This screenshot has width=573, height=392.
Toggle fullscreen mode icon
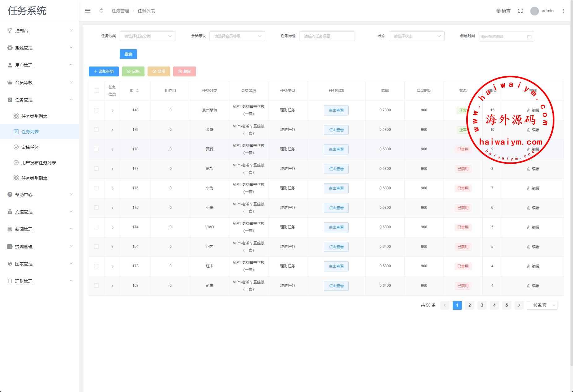(x=520, y=11)
